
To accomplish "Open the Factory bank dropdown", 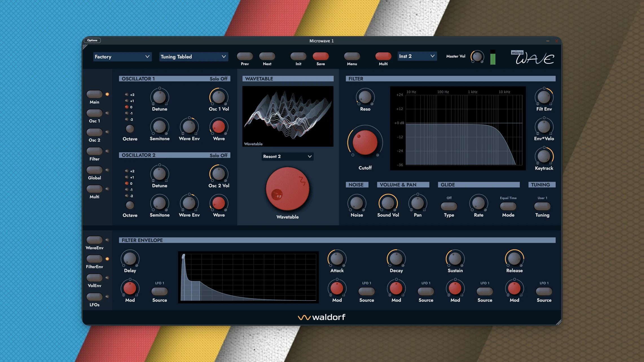I will pos(122,57).
